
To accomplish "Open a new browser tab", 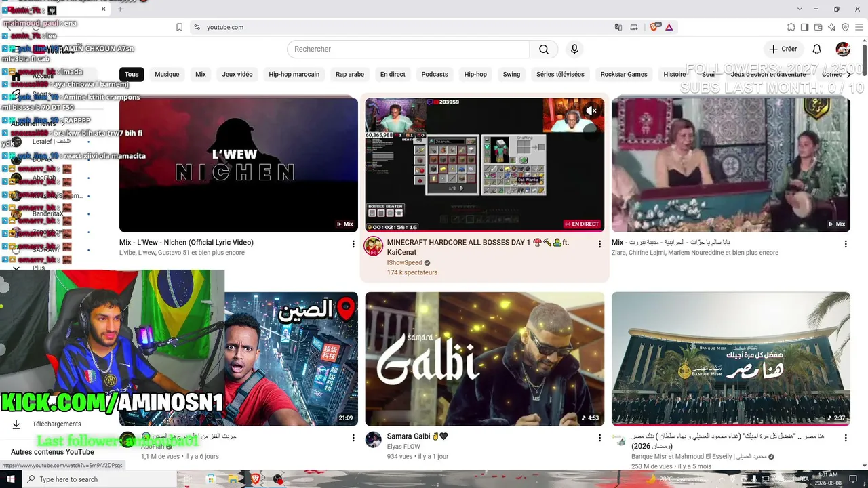I will pos(120,9).
